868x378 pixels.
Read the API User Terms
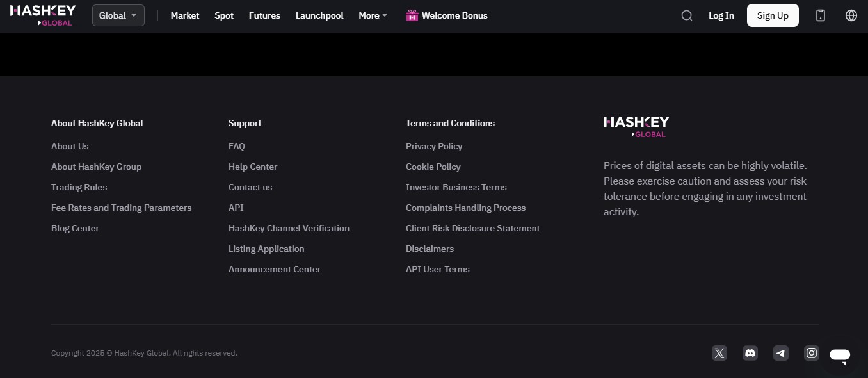(438, 269)
